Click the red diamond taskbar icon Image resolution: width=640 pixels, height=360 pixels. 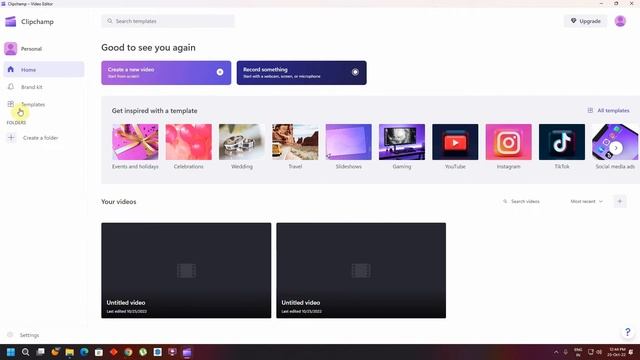(x=113, y=352)
